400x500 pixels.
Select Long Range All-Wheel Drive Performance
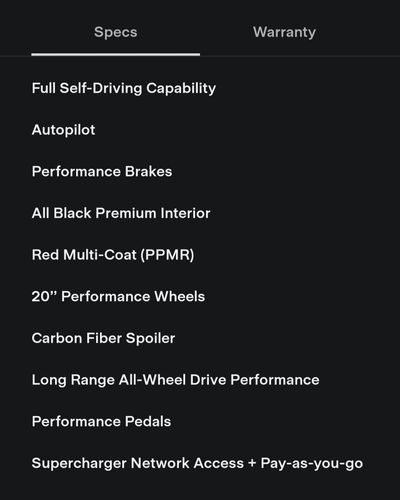coord(176,380)
